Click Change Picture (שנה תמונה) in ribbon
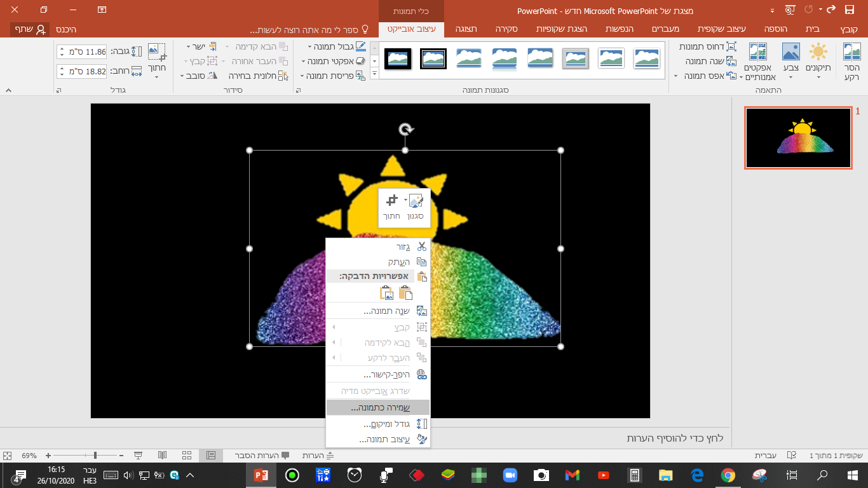Screen dimensions: 868x488 (x=711, y=62)
